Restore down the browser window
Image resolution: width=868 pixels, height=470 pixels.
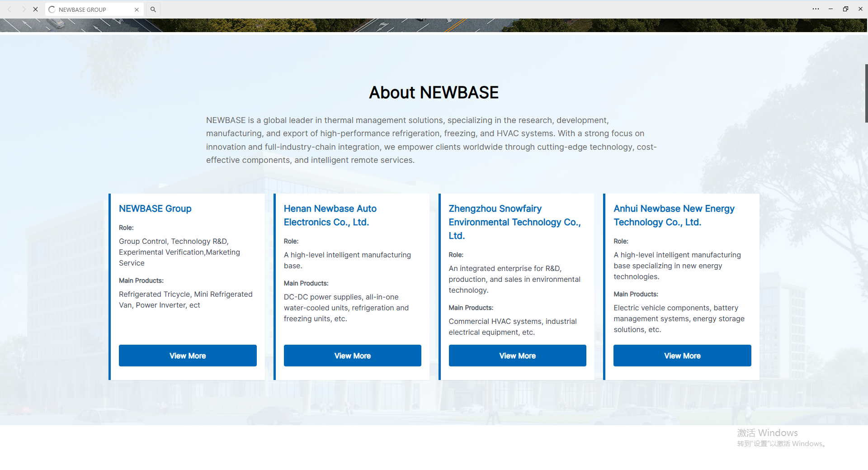tap(845, 9)
